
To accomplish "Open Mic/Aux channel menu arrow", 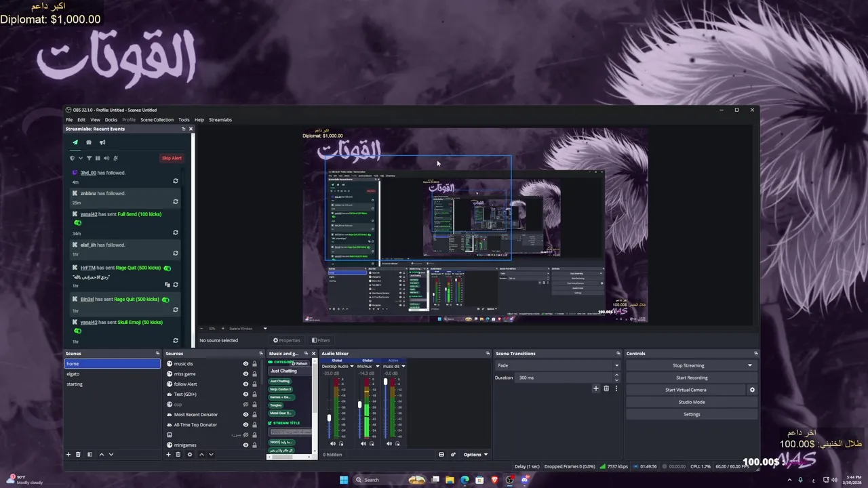I will click(x=377, y=367).
